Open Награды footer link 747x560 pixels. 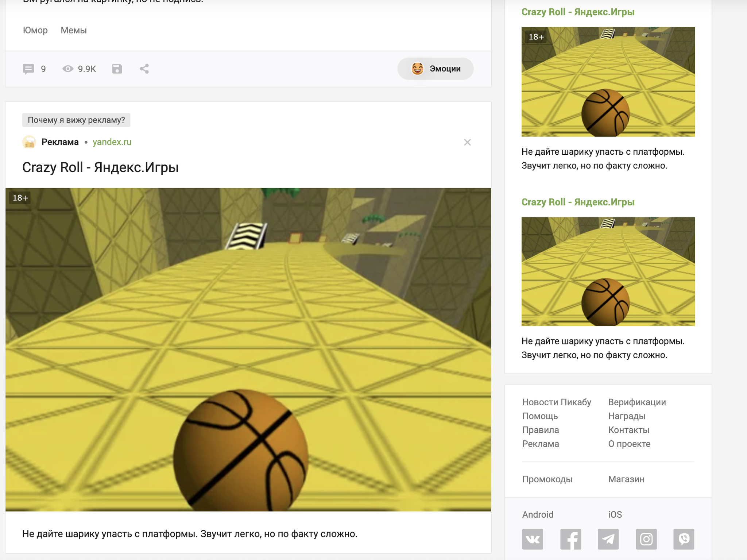click(x=627, y=416)
